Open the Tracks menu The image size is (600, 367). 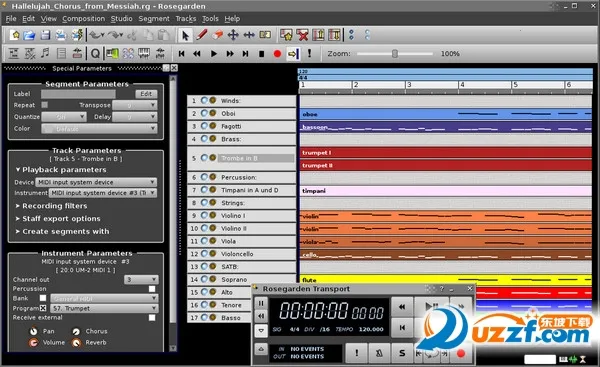(x=186, y=18)
